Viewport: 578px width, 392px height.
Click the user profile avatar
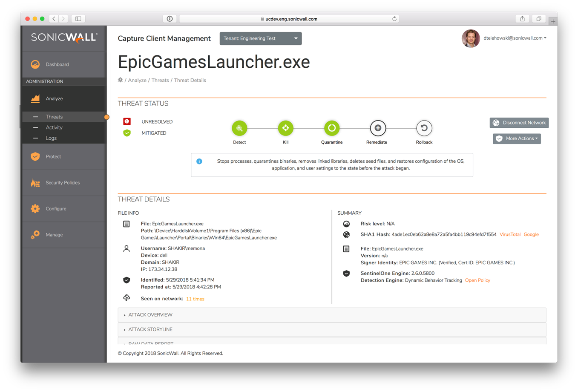tap(471, 38)
